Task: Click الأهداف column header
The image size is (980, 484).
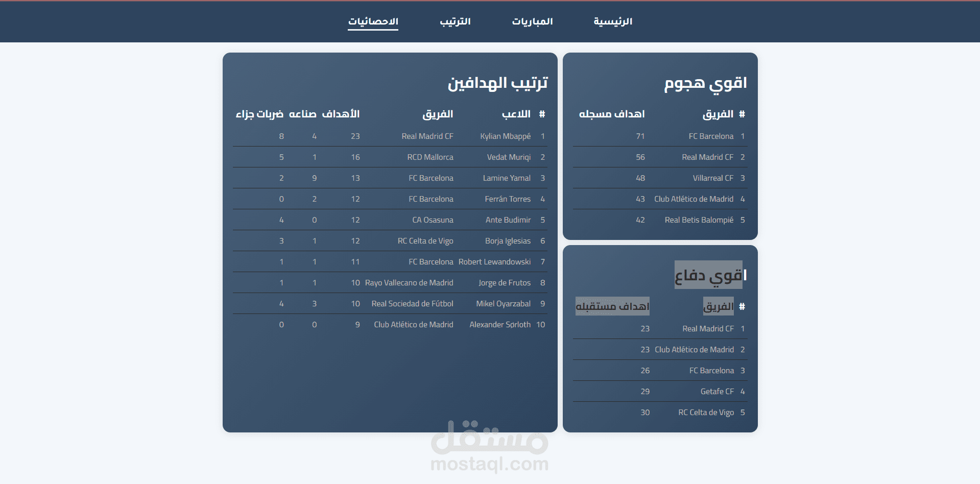Action: coord(341,114)
